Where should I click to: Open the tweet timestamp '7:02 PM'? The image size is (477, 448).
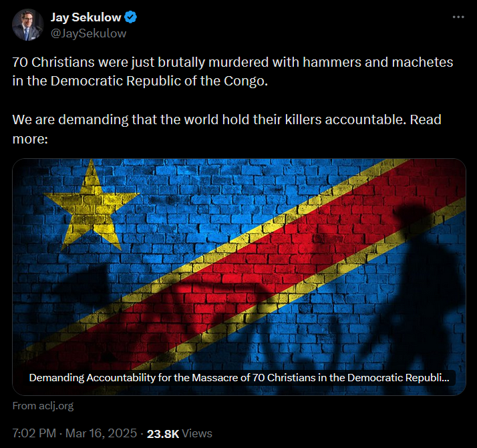click(x=34, y=433)
